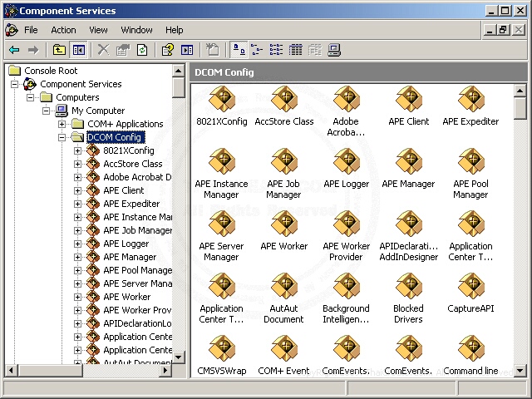Expand the AccStore Class tree node

click(x=77, y=164)
